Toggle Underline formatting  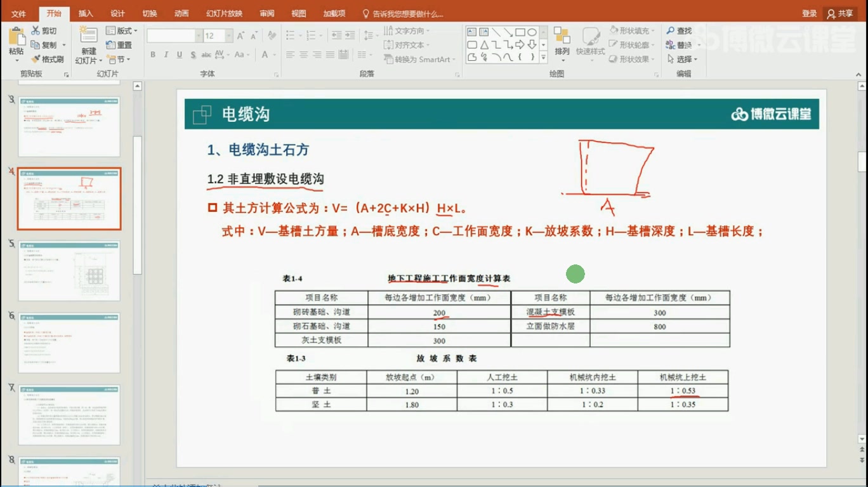point(180,55)
